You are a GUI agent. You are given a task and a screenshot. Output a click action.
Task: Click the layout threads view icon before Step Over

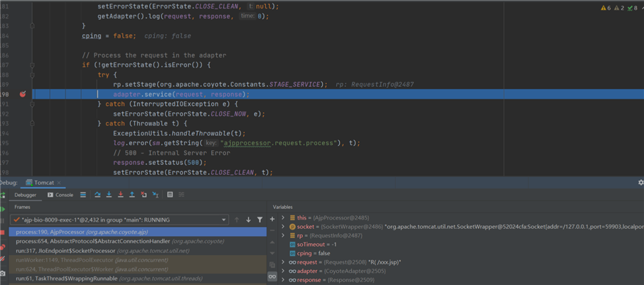83,195
